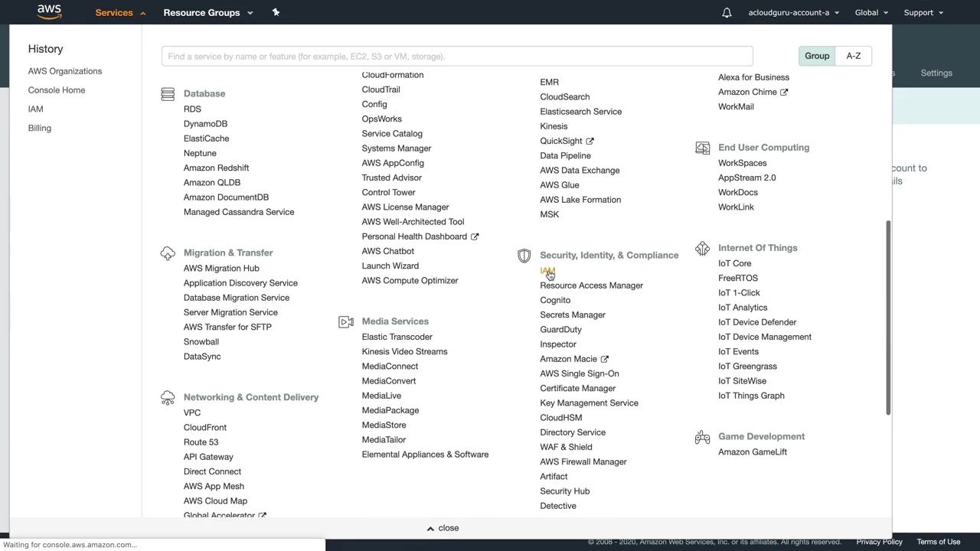Screen dimensions: 980x551
Task: Click the Database category icon
Action: (168, 94)
